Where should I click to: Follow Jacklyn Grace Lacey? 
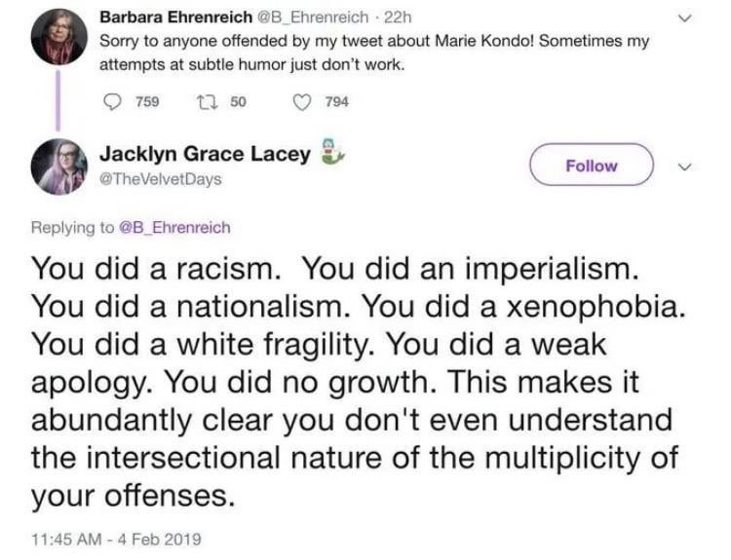[592, 165]
